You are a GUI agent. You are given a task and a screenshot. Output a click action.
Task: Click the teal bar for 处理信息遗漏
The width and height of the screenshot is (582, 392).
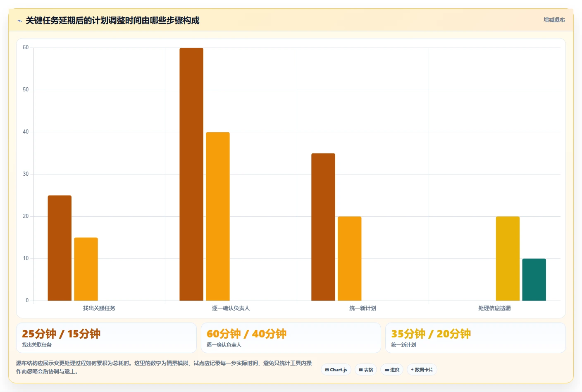pyautogui.click(x=534, y=280)
